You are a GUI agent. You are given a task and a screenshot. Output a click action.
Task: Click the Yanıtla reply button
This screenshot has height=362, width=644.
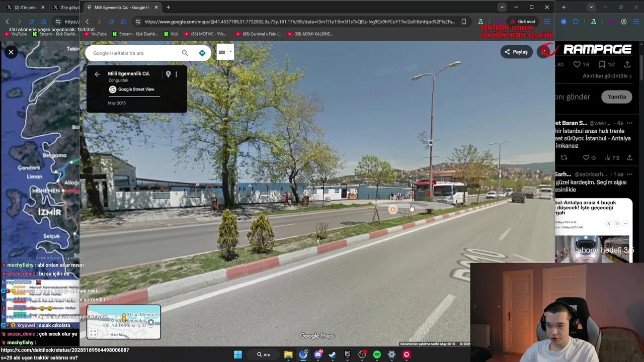[616, 97]
